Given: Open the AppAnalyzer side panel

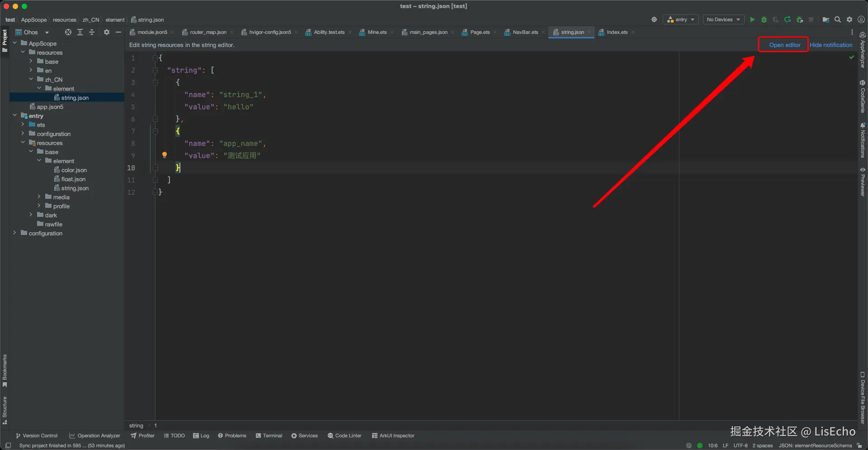Looking at the screenshot, I should pos(863,51).
